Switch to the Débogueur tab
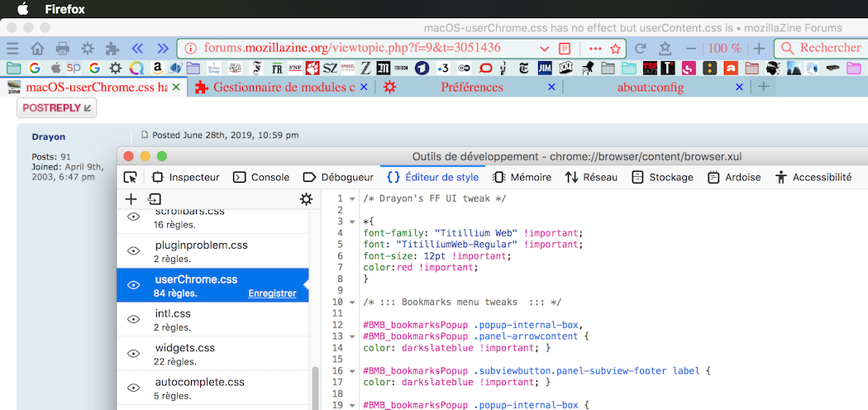The width and height of the screenshot is (868, 410). 338,177
